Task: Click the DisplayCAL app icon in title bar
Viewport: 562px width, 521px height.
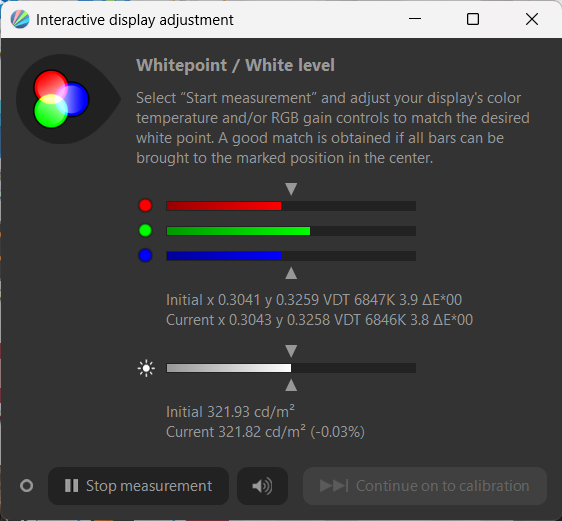Action: pyautogui.click(x=20, y=19)
